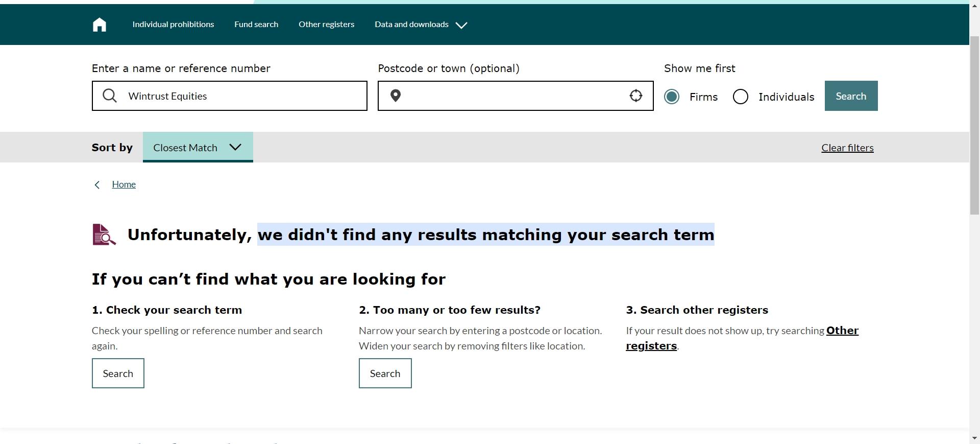This screenshot has width=980, height=444.
Task: Go to the home page via house icon
Action: coord(100,25)
